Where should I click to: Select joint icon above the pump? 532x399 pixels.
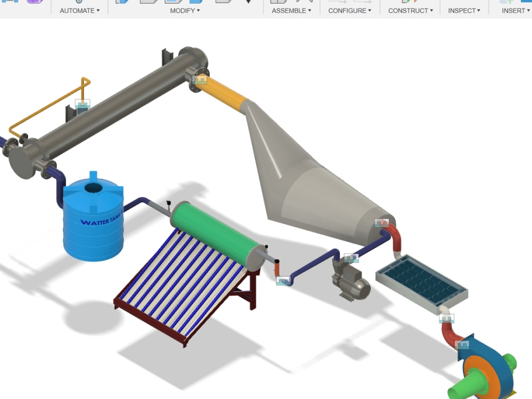point(351,258)
